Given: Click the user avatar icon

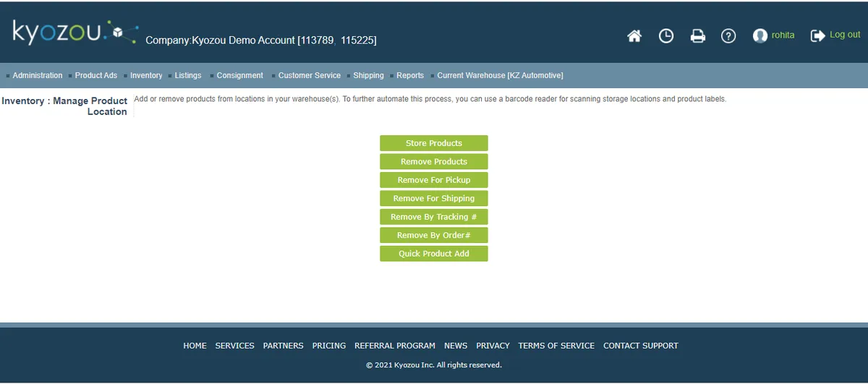Looking at the screenshot, I should (x=760, y=36).
